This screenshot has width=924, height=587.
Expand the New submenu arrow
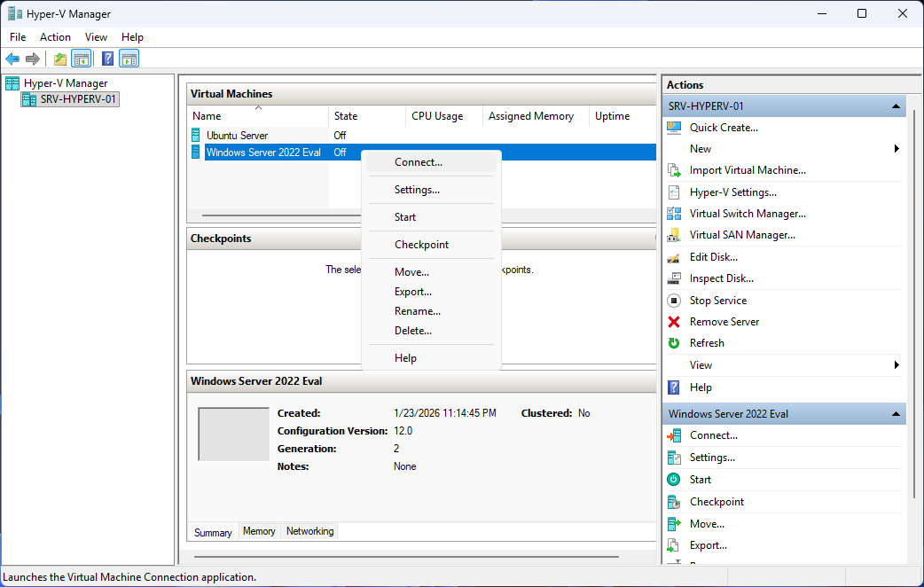coord(898,149)
